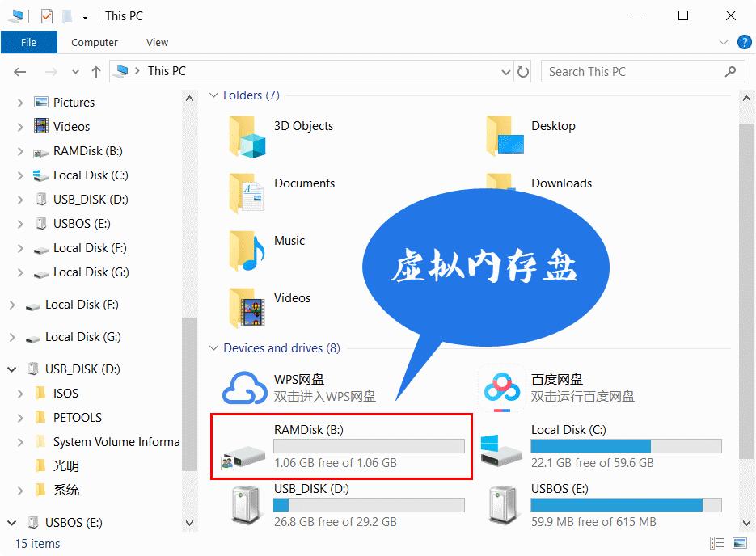
Task: Switch to the Computer ribbon tab
Action: tap(95, 42)
